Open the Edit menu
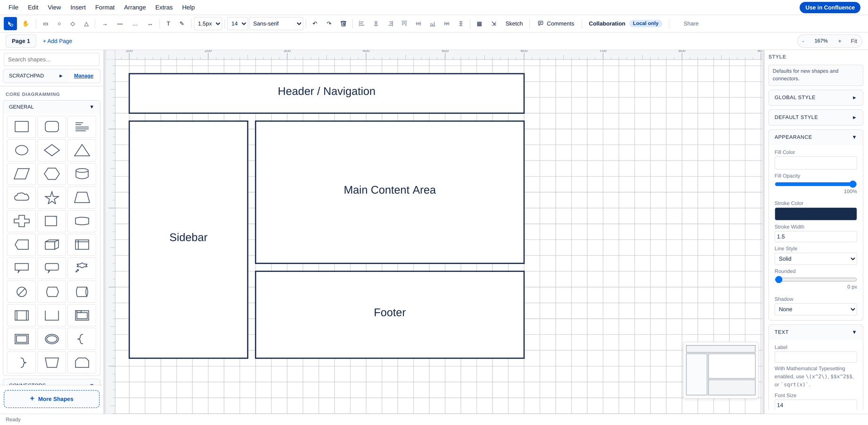868x425 pixels. 33,8
